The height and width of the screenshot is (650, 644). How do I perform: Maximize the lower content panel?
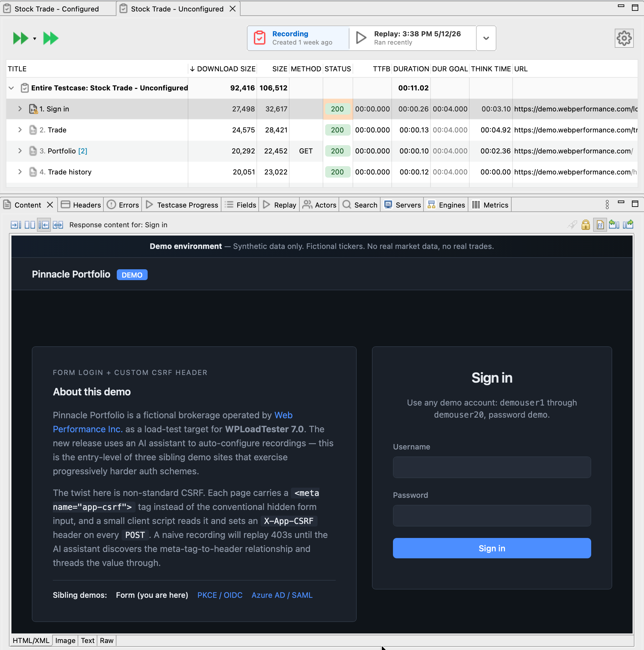tap(635, 204)
